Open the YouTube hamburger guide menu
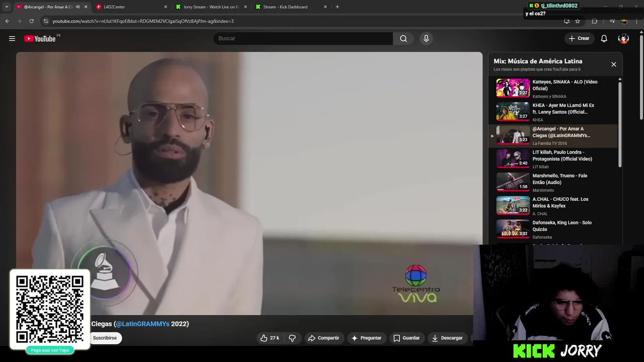This screenshot has height=362, width=644. pos(12,39)
